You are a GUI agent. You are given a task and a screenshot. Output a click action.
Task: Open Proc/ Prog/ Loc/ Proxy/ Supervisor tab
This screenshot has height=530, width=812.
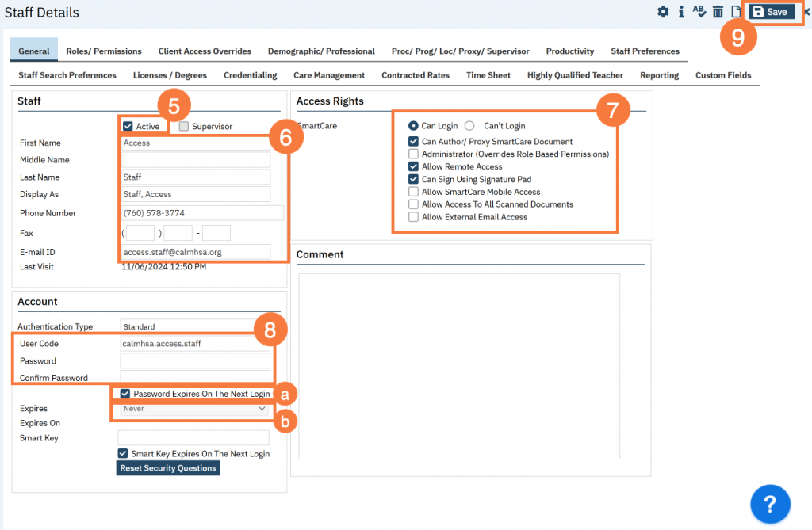click(461, 51)
